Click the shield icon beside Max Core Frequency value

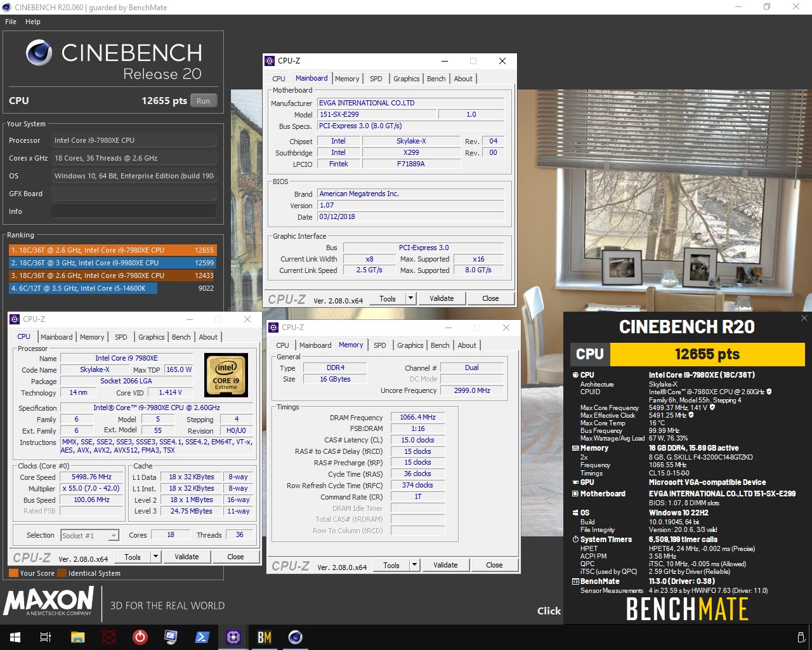coord(712,408)
